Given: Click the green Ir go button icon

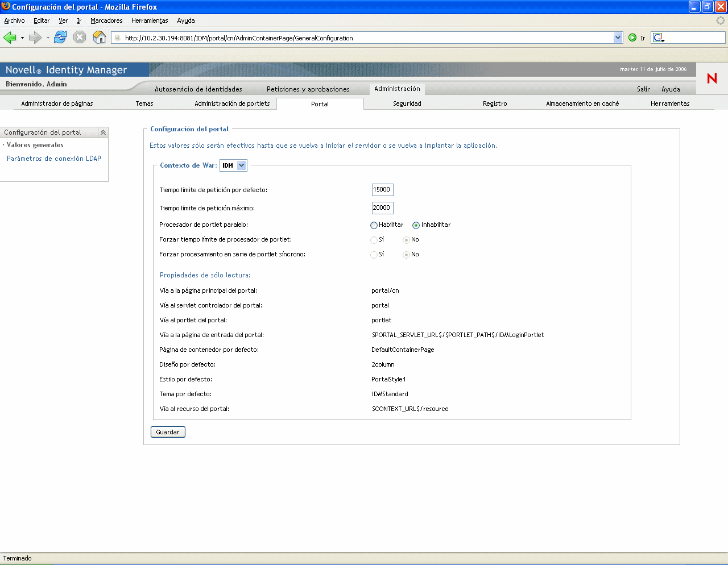Looking at the screenshot, I should pos(632,38).
